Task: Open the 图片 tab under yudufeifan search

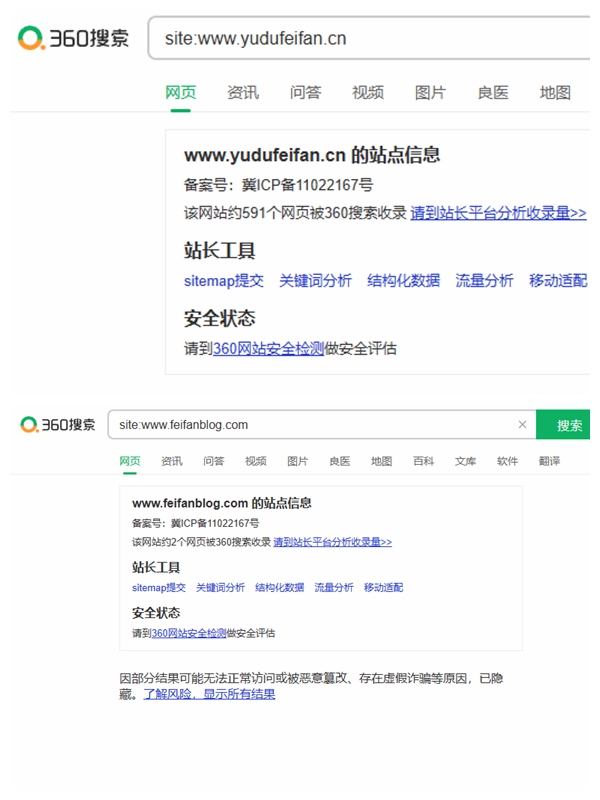Action: 430,93
